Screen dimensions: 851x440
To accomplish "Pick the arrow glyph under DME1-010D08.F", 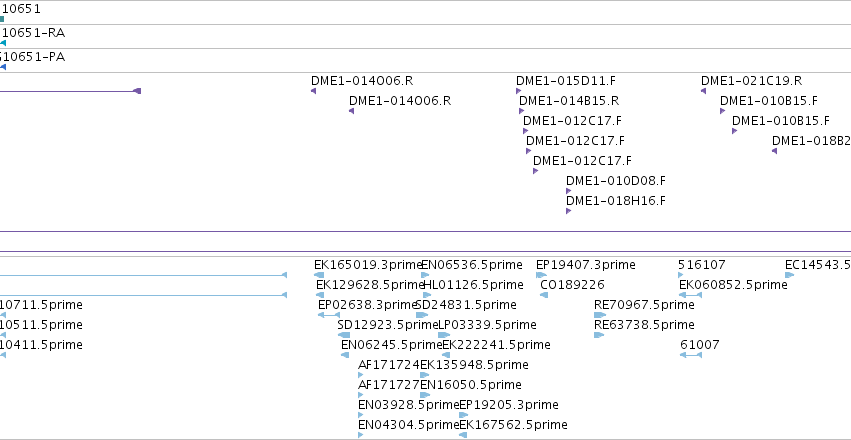I will (568, 191).
